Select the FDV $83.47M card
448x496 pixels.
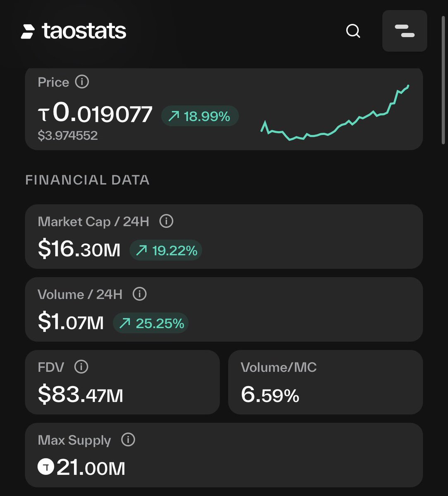(122, 382)
